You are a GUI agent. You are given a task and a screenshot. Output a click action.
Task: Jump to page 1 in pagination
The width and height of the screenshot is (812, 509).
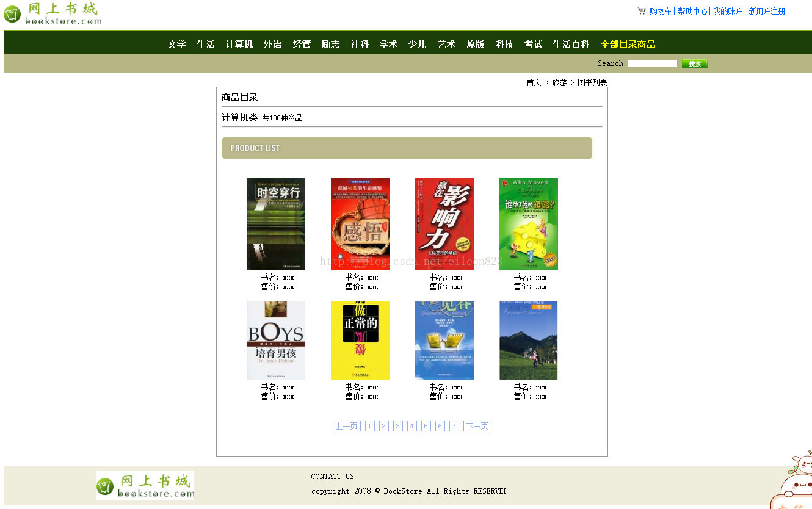click(370, 426)
